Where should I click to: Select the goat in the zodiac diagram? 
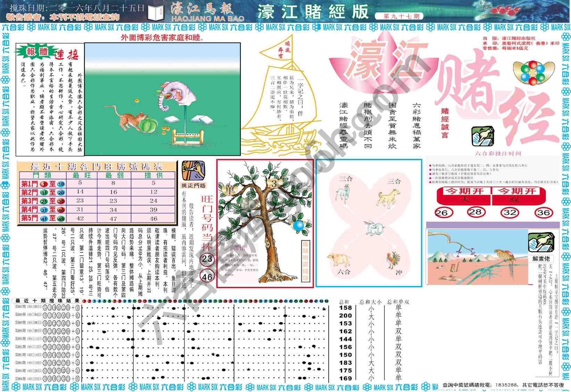tap(342, 192)
